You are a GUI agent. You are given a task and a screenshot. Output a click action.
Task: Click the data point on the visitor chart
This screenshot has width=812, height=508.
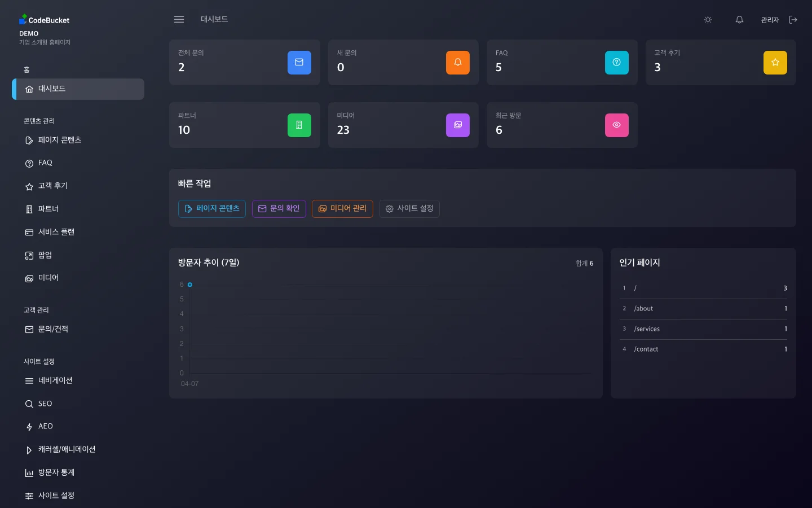tap(190, 284)
